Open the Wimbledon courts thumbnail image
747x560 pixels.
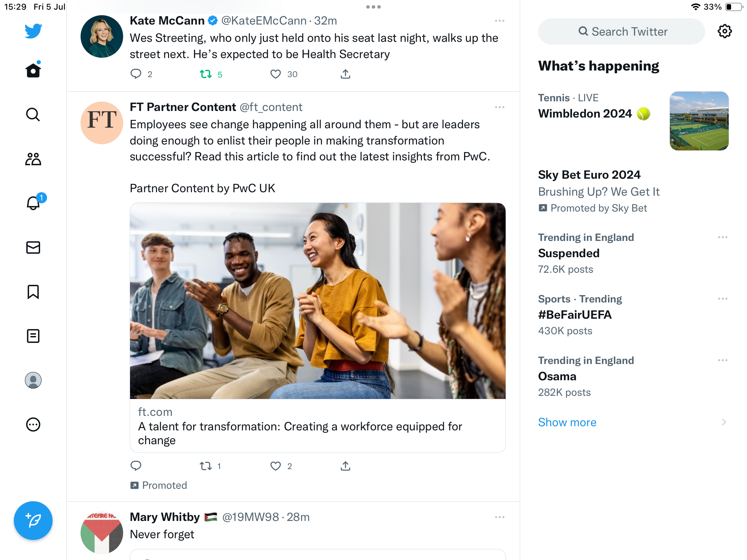[699, 121]
